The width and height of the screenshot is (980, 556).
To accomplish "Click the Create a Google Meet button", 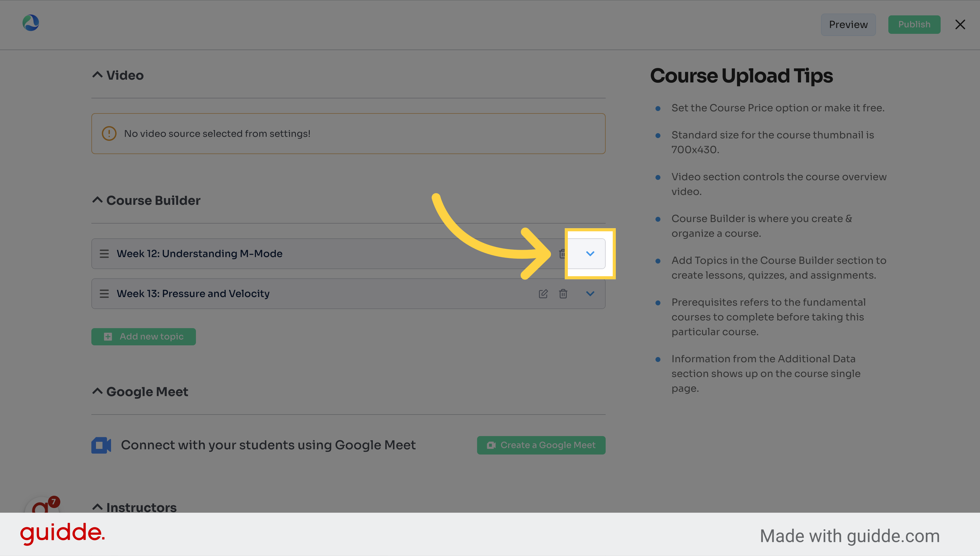I will point(542,445).
